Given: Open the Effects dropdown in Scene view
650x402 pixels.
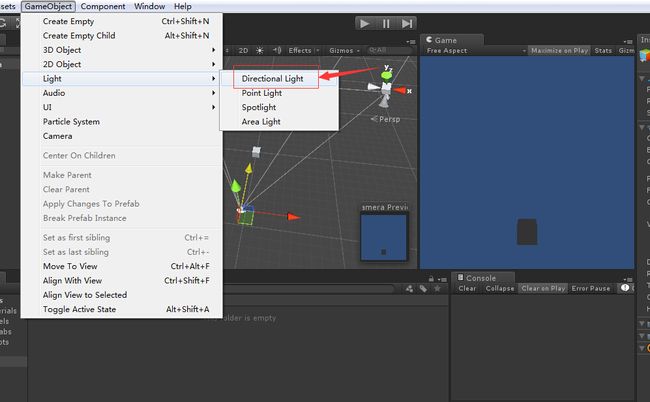Looking at the screenshot, I should 304,51.
